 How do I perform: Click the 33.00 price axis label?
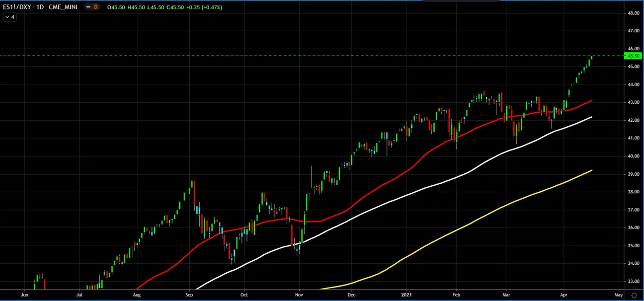click(633, 281)
